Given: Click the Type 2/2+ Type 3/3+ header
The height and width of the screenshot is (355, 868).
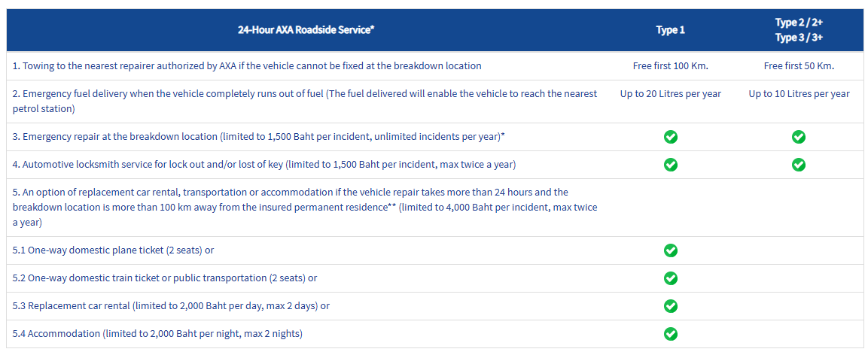Looking at the screenshot, I should pos(799,31).
